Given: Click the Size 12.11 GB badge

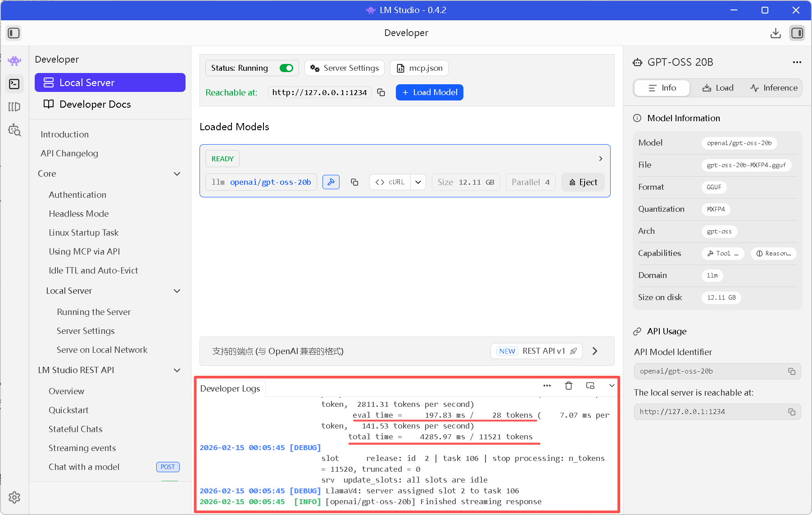Looking at the screenshot, I should 466,182.
